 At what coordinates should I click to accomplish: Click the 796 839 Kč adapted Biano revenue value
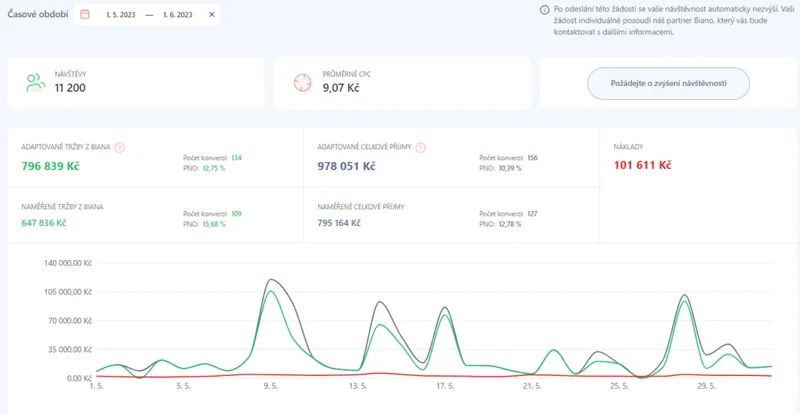click(x=51, y=166)
